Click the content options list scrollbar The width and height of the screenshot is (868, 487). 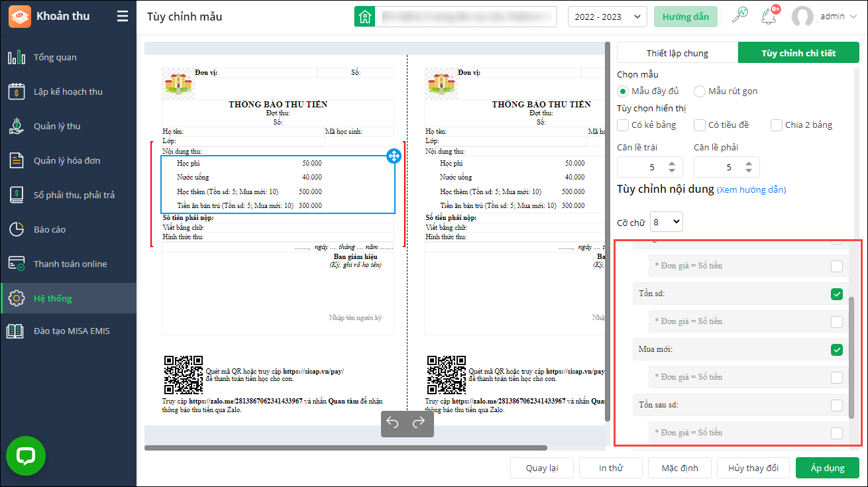pos(852,357)
